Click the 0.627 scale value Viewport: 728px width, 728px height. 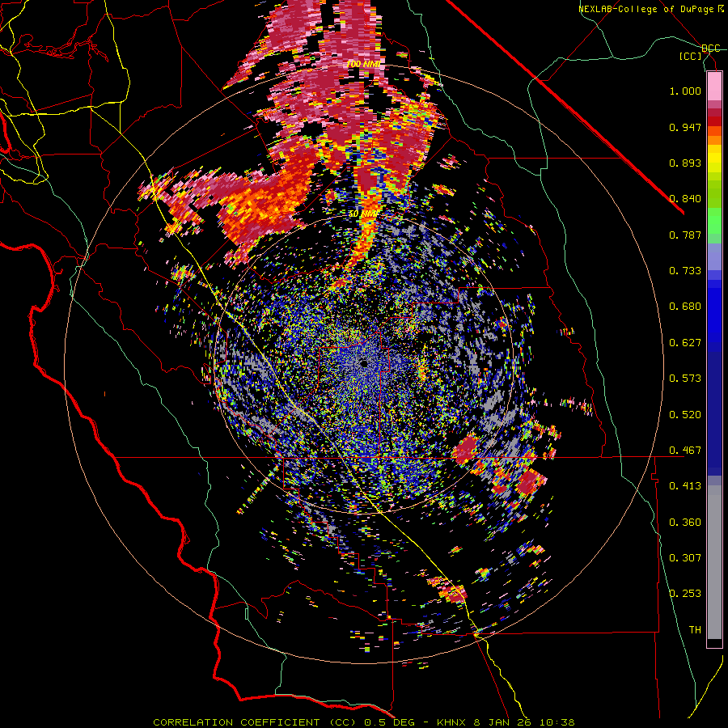(685, 343)
